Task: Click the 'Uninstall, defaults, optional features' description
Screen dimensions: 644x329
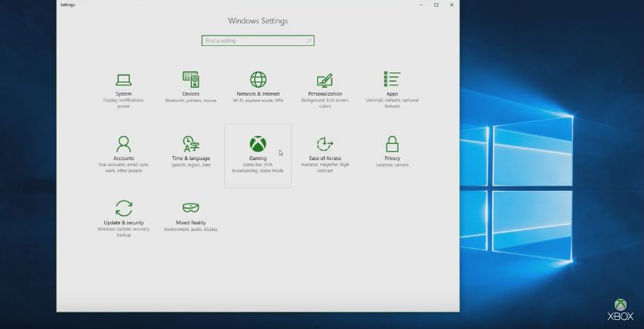Action: pyautogui.click(x=392, y=103)
